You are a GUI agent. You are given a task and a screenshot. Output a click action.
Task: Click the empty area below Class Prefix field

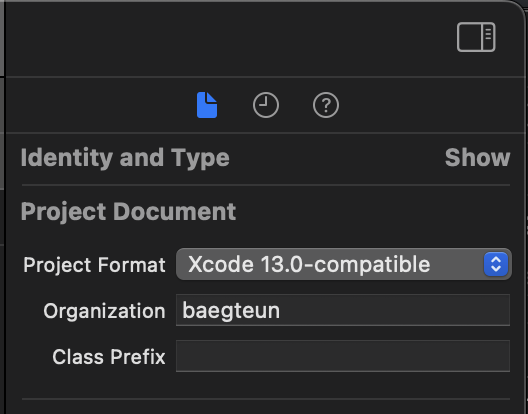266,385
